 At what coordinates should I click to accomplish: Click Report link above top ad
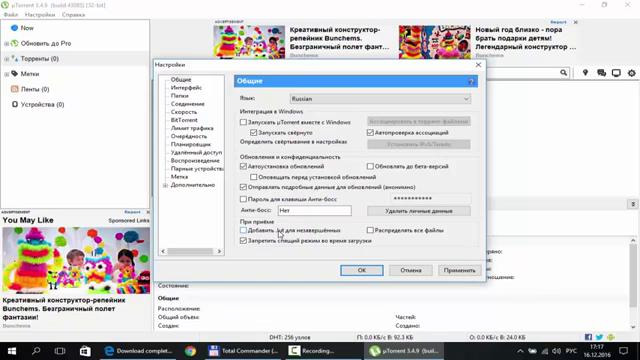(558, 22)
